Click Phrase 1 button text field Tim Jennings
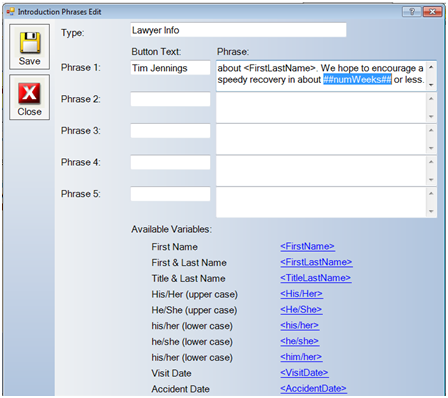Screen dimensions: 448x398 [x=170, y=68]
